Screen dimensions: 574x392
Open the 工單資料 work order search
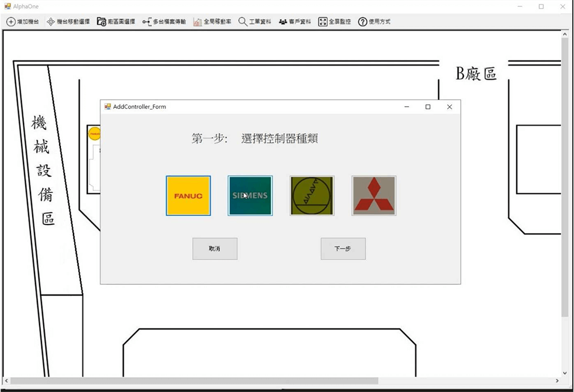click(x=255, y=22)
